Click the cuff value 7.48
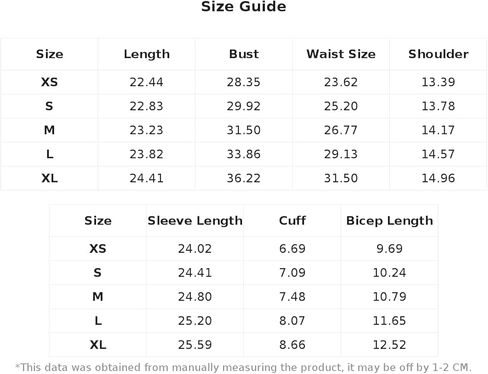The width and height of the screenshot is (488, 374). (x=292, y=297)
